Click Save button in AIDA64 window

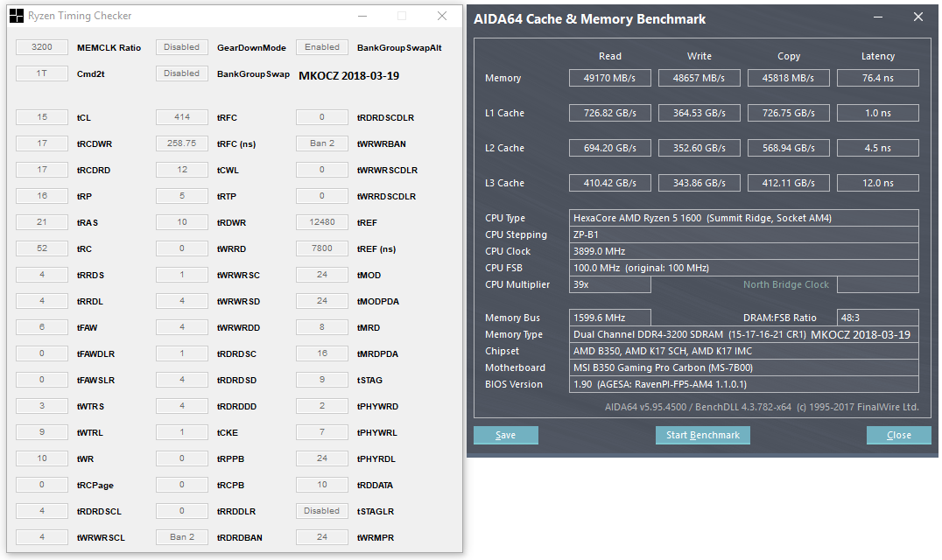pos(505,435)
